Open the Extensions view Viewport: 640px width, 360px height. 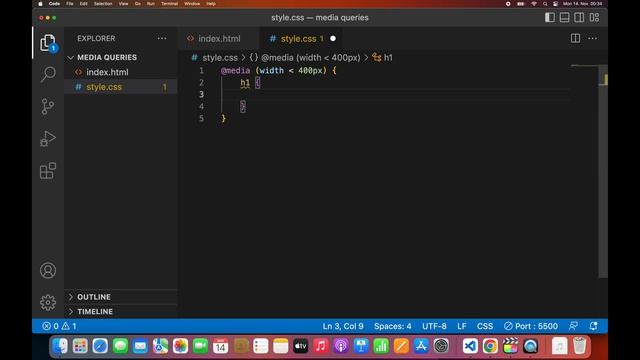48,171
